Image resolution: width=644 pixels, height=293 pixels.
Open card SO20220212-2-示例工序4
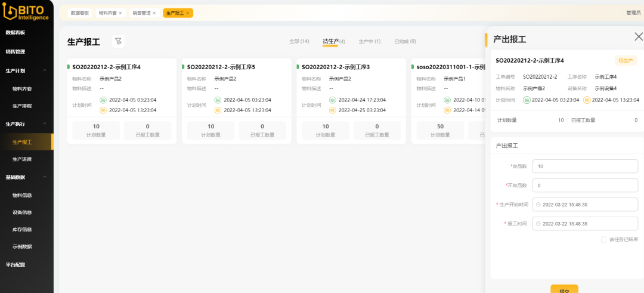point(122,101)
